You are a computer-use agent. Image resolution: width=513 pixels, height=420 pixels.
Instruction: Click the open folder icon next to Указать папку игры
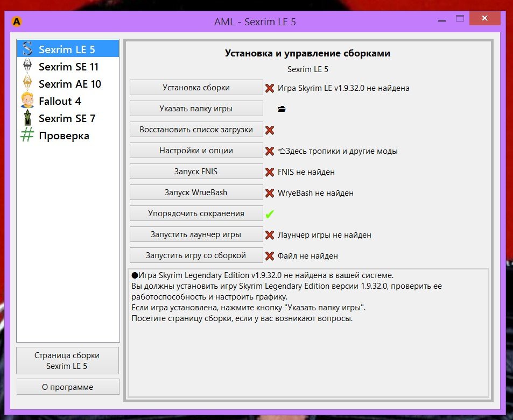coord(282,109)
